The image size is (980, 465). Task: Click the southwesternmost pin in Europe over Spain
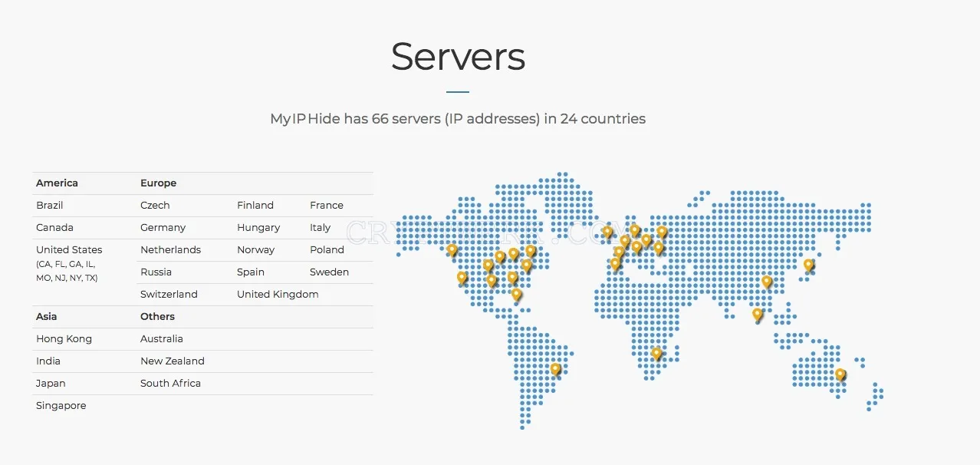pos(615,264)
